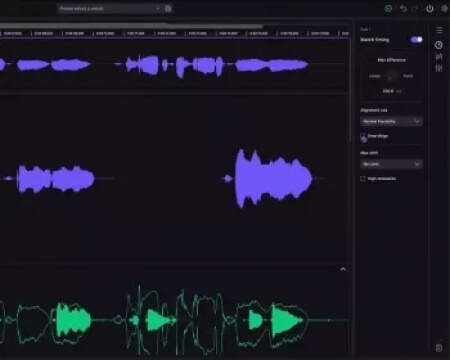Open the Max shift No Limit dropdown
The image size is (450, 360).
tap(391, 164)
